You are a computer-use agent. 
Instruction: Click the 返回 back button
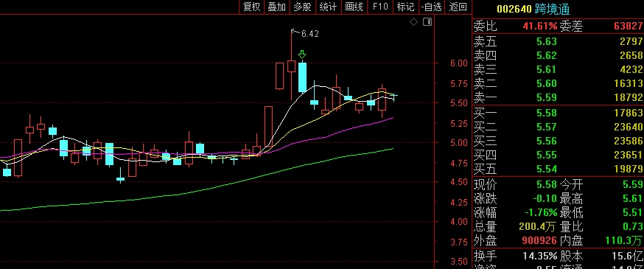click(x=458, y=7)
